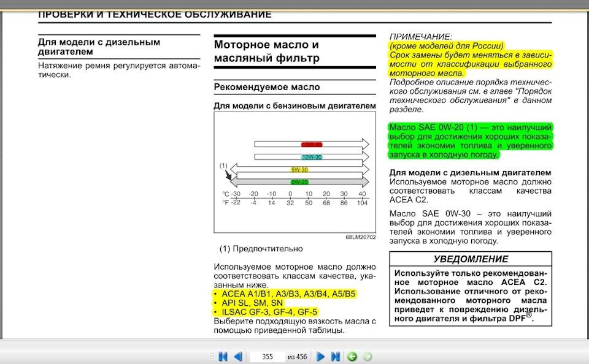Go to next view with green forward arrow
This screenshot has width=589, height=364.
coord(367,356)
